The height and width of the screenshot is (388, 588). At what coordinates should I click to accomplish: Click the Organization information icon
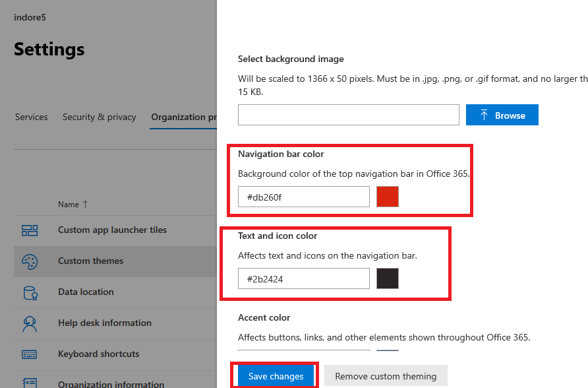[30, 383]
